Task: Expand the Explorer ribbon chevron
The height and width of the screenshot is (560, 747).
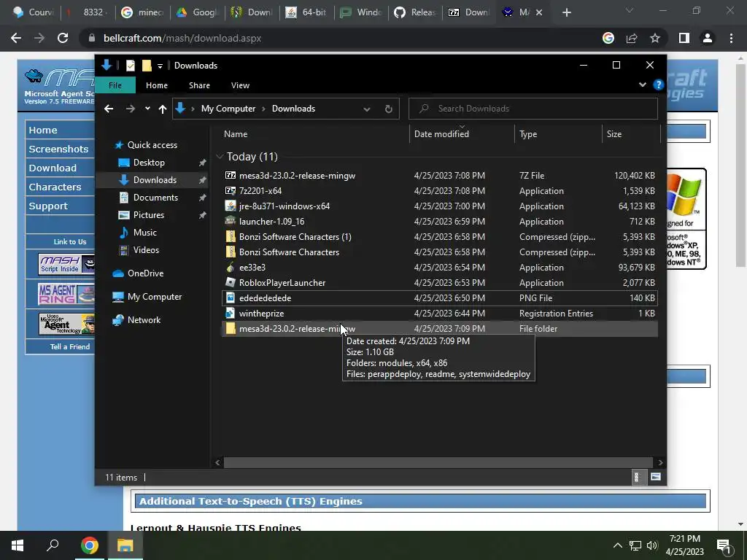Action: pyautogui.click(x=642, y=85)
